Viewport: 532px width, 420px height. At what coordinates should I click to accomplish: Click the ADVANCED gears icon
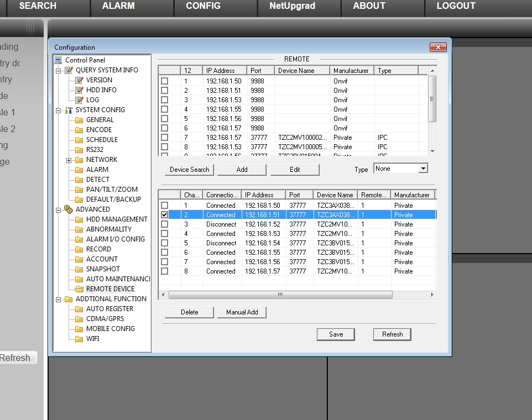click(69, 209)
